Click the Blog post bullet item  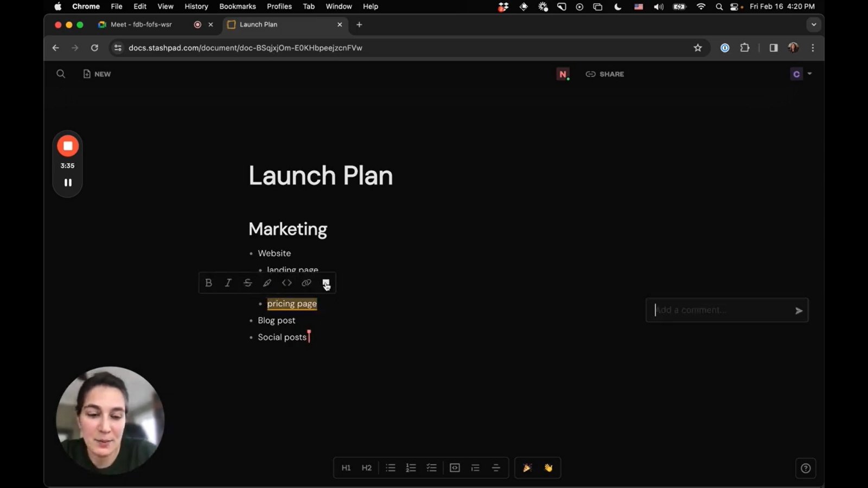click(x=277, y=320)
